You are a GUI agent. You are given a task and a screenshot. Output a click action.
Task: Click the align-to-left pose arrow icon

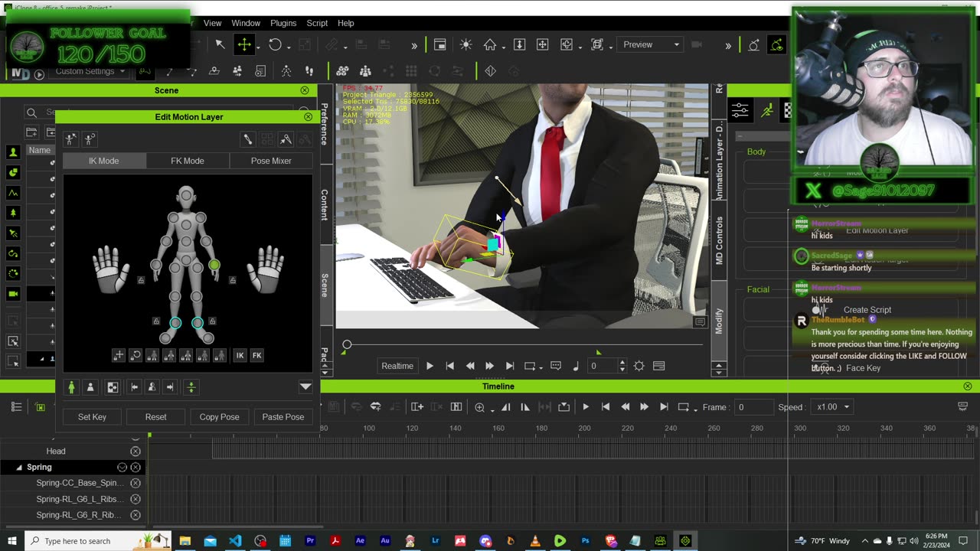[134, 387]
